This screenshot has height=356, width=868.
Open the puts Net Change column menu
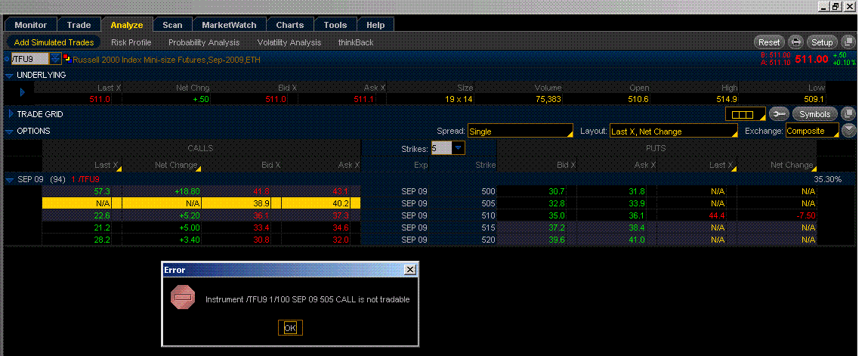click(x=814, y=169)
